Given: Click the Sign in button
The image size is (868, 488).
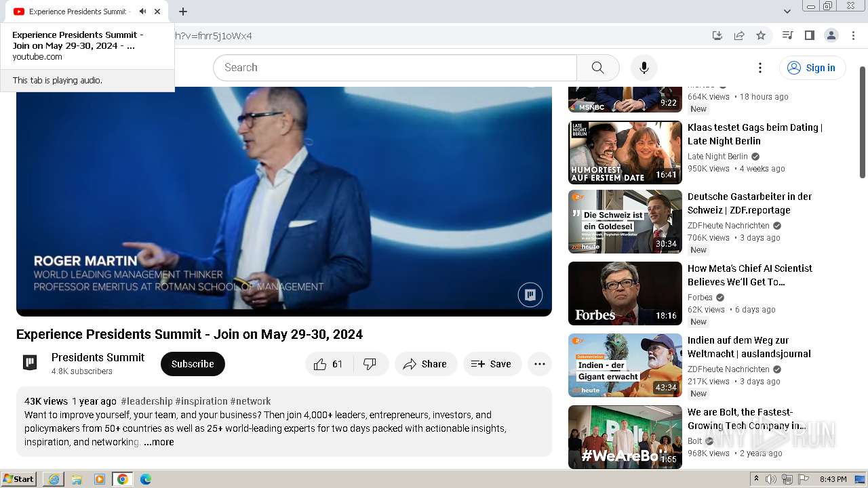Looking at the screenshot, I should coord(812,68).
